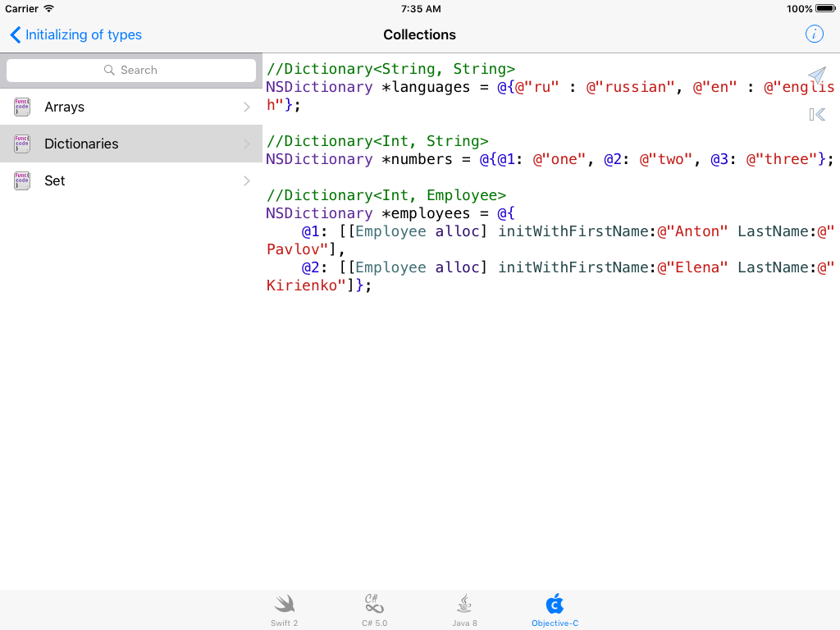
Task: Go back to Initializing of types
Action: coord(75,34)
